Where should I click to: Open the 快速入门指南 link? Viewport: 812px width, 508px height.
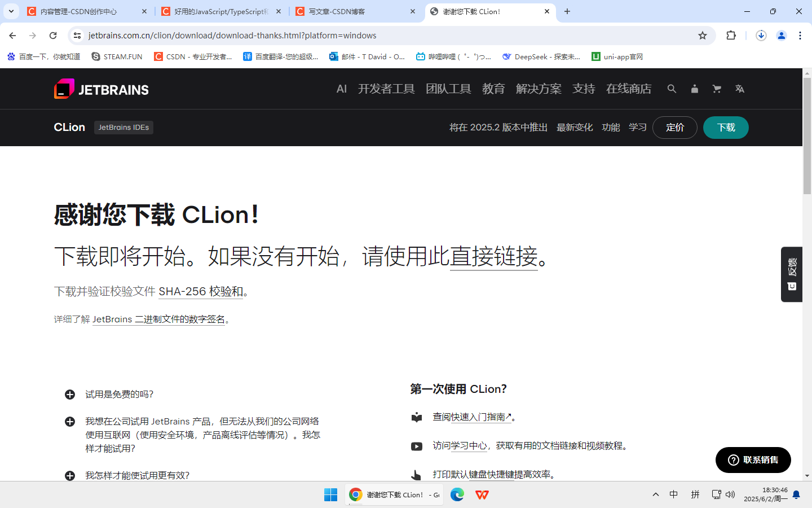[x=481, y=417]
